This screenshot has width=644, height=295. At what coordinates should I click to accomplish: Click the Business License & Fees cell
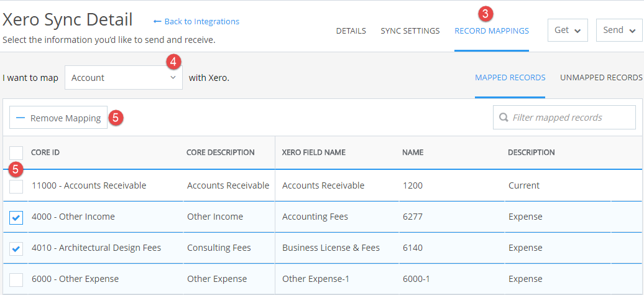[x=331, y=248]
